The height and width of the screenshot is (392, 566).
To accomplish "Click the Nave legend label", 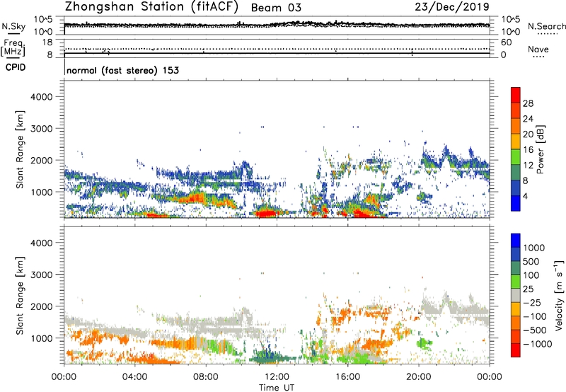I will (x=538, y=49).
